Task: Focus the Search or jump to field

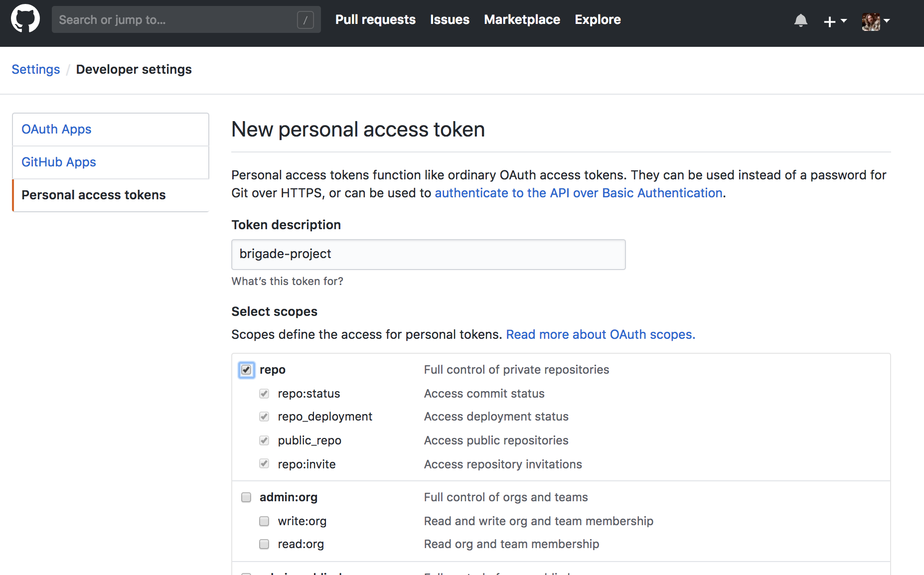Action: pos(186,19)
